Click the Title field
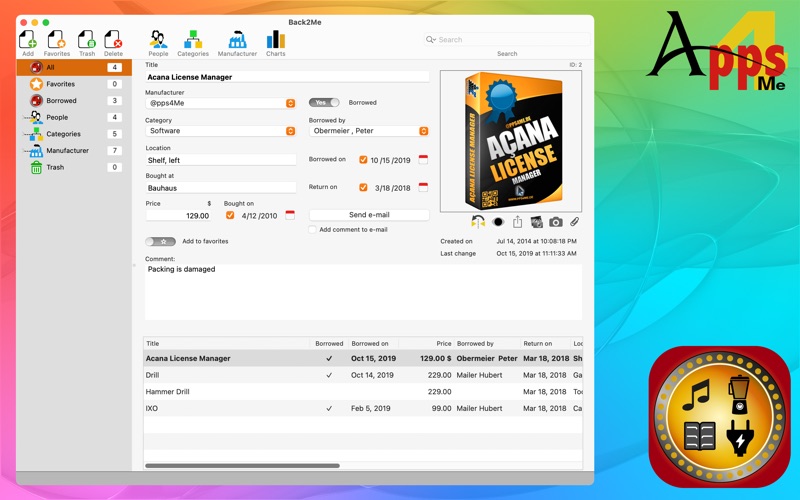800x500 pixels. 287,77
